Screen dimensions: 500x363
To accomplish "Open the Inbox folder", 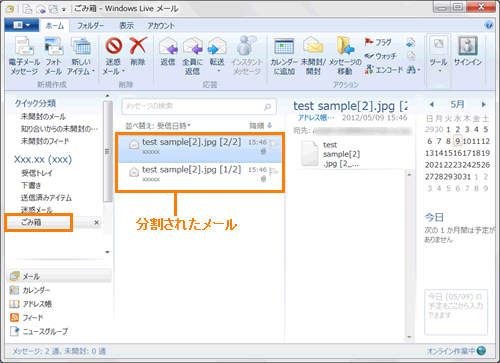I will tap(37, 173).
